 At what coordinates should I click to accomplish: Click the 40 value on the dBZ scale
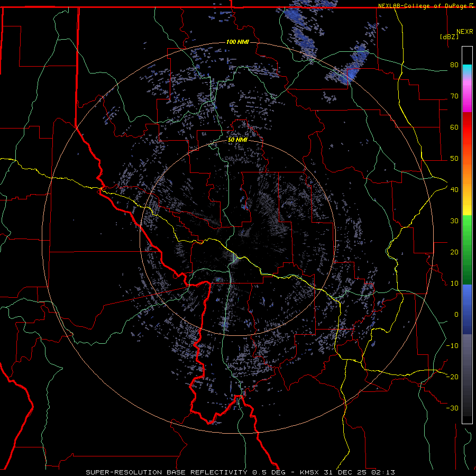(454, 190)
